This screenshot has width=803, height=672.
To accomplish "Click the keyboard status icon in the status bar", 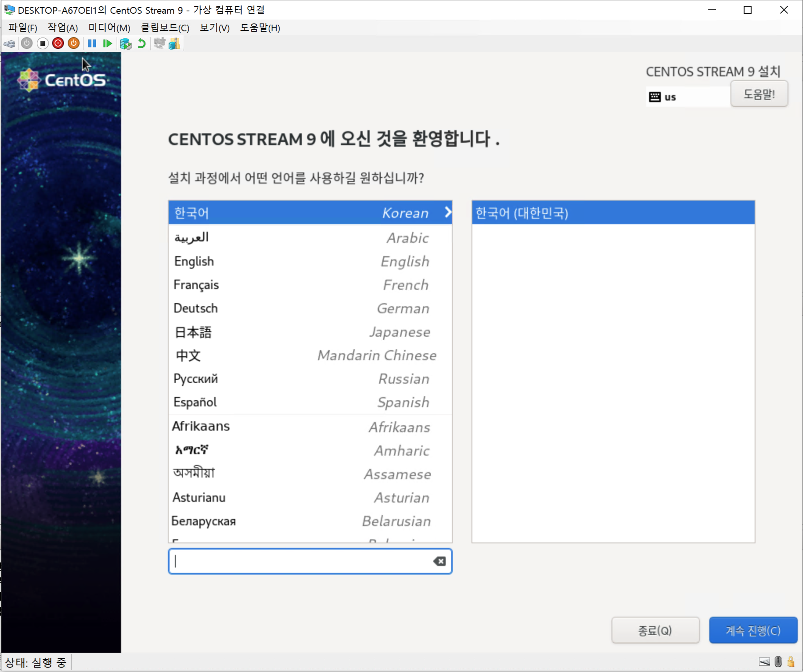I will point(764,661).
